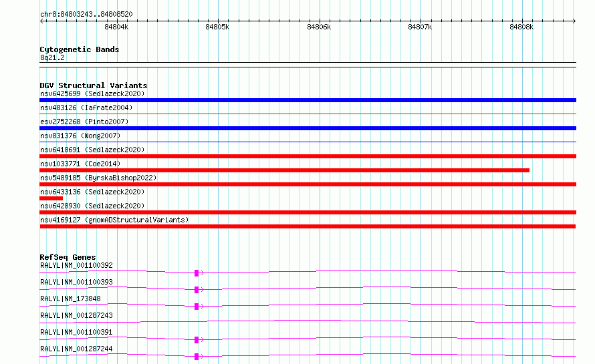
Task: Click the 84806k ruler tick label
Action: (x=319, y=27)
